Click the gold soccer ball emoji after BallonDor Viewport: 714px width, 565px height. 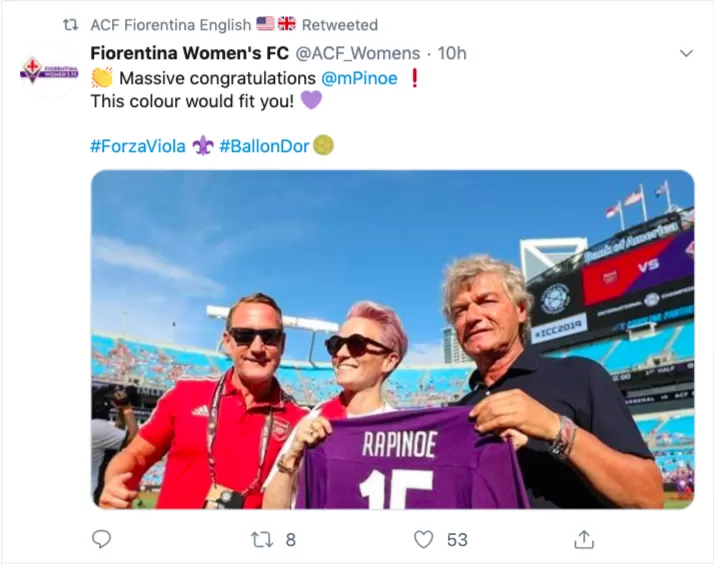coord(324,146)
